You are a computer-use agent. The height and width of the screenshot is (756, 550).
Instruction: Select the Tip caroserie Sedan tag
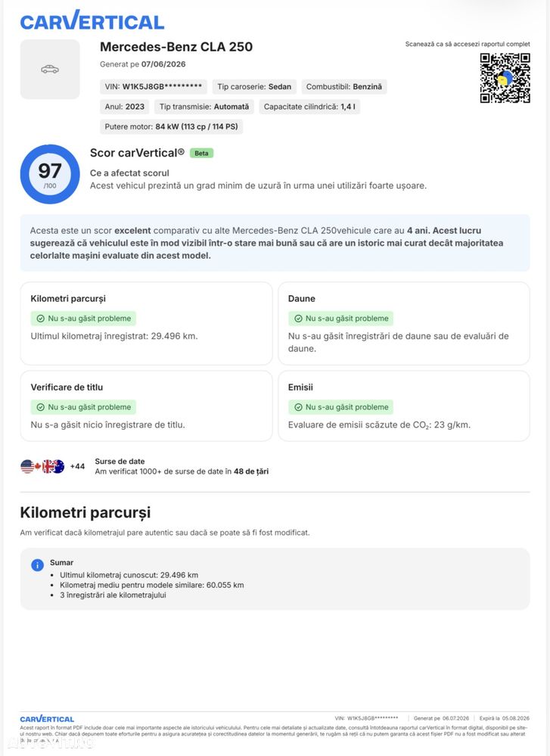[x=254, y=87]
